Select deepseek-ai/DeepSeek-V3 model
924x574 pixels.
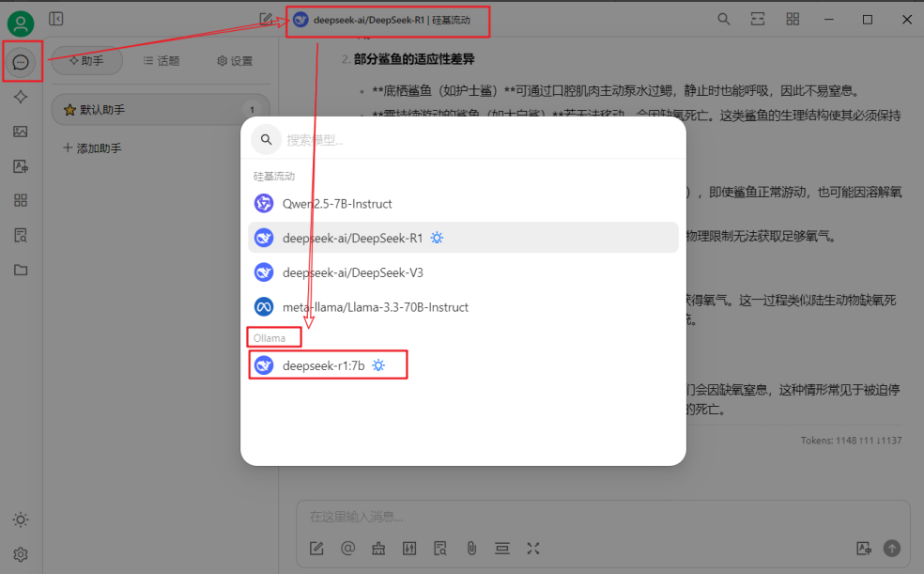pos(463,272)
